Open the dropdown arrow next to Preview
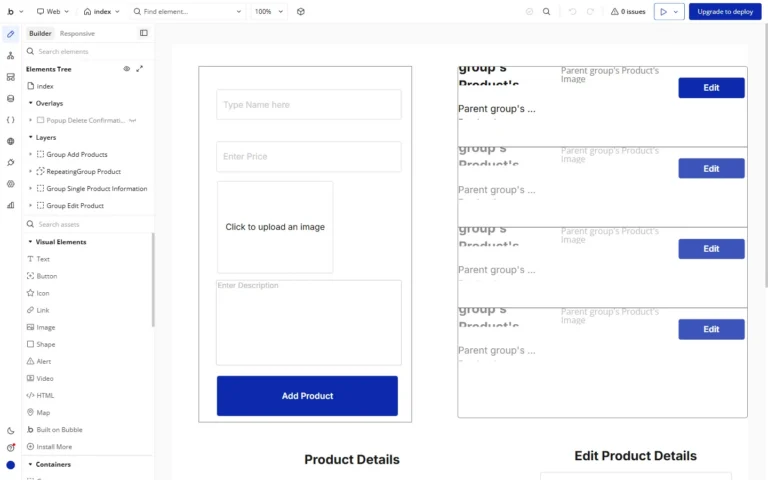Viewport: 768px width, 480px height. pyautogui.click(x=676, y=11)
